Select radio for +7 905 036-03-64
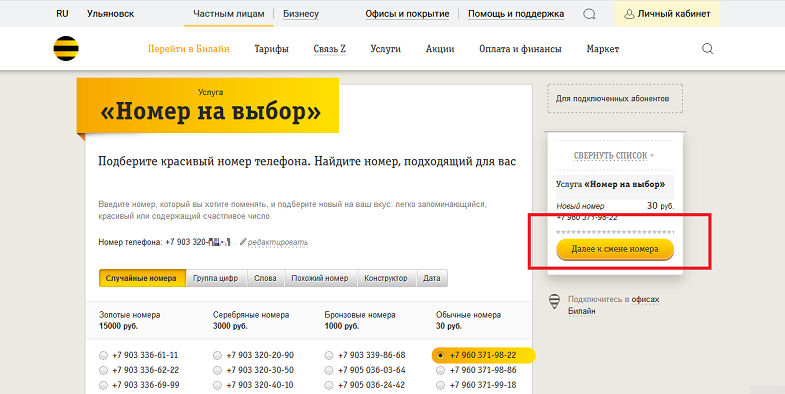 pos(329,370)
